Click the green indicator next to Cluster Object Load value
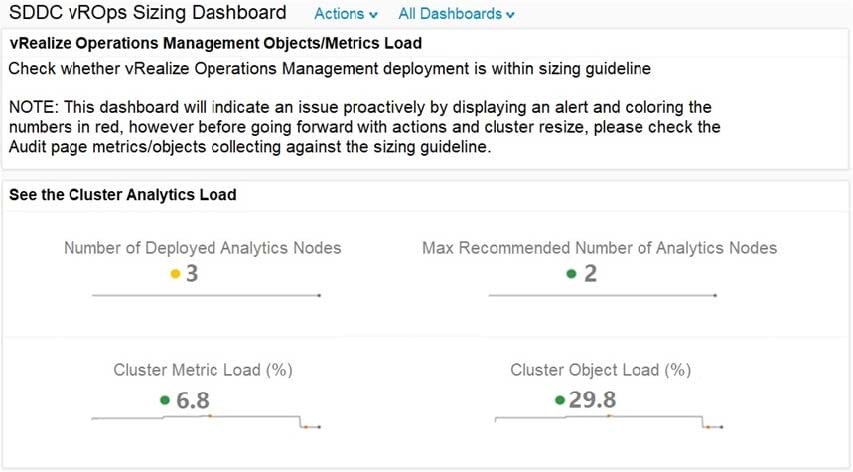This screenshot has width=853, height=472. click(560, 400)
